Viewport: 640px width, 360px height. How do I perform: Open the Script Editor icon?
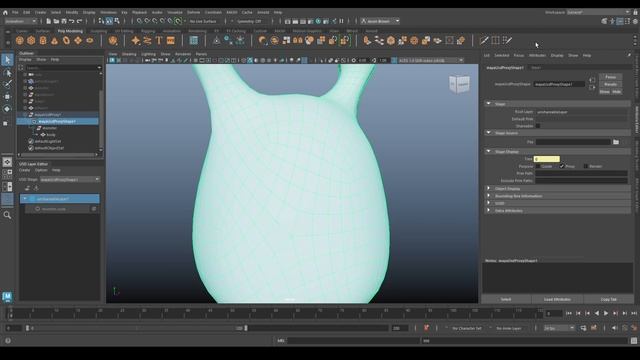tap(633, 340)
